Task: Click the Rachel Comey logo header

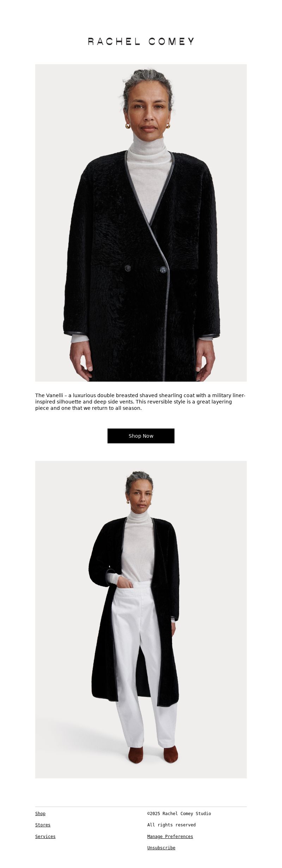Action: 141,41
